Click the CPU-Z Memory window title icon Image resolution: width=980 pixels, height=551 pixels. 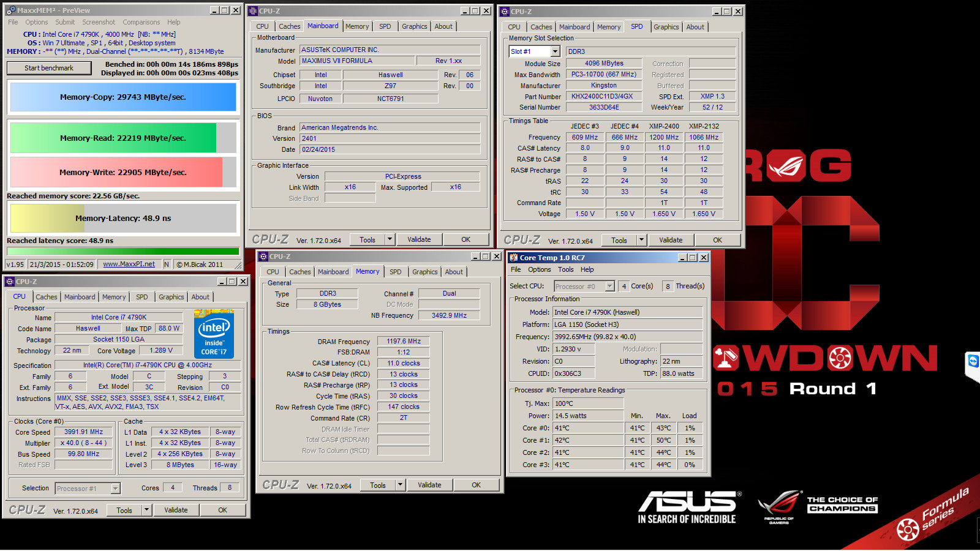(263, 257)
